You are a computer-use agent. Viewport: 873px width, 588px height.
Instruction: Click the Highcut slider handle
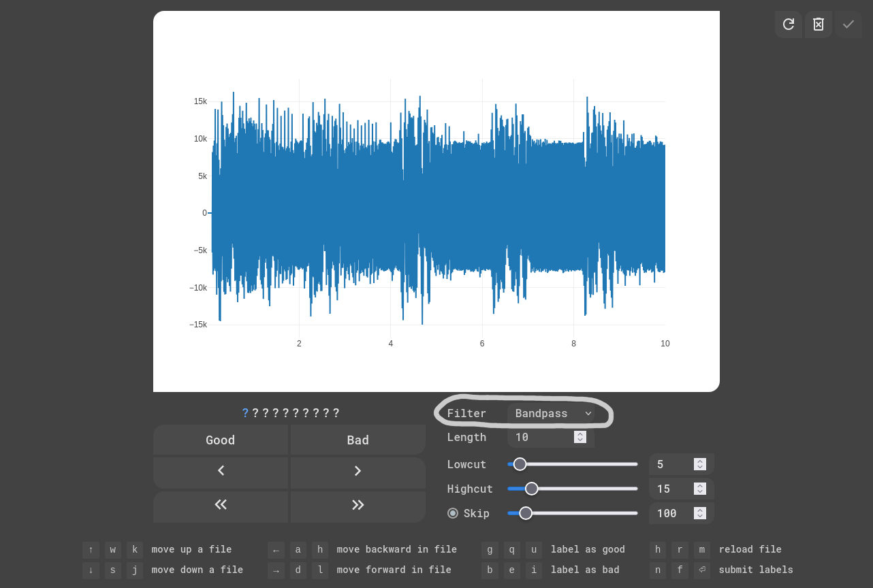coord(532,489)
